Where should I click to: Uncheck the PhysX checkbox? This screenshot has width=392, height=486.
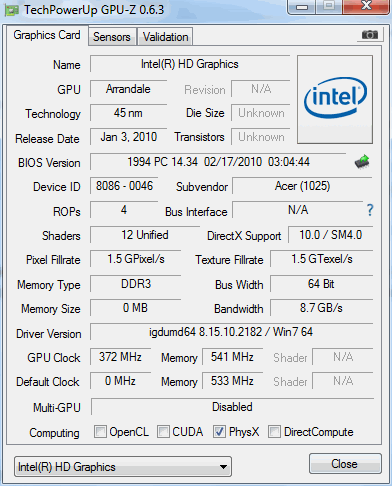coord(219,432)
